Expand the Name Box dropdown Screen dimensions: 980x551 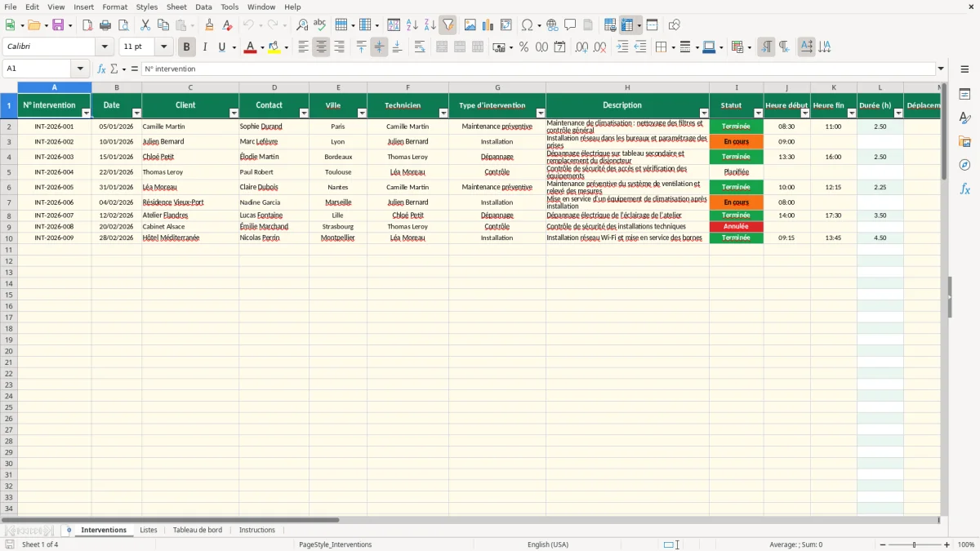coord(80,69)
